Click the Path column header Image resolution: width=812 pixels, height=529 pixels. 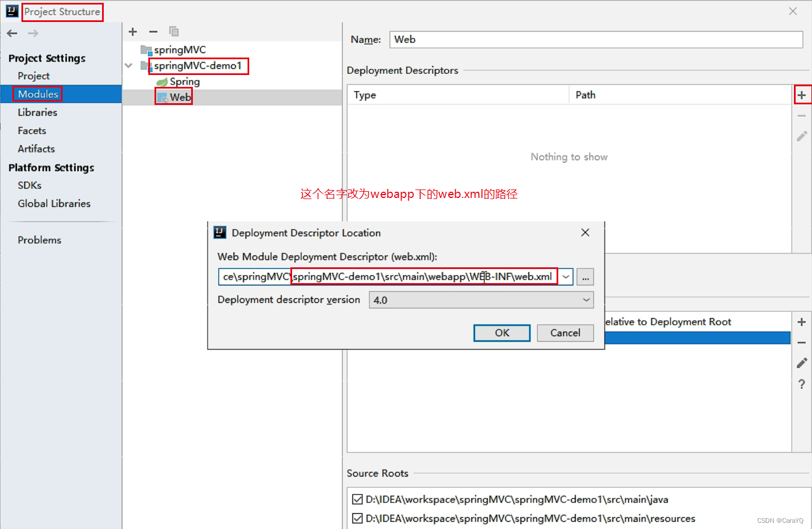(681, 95)
